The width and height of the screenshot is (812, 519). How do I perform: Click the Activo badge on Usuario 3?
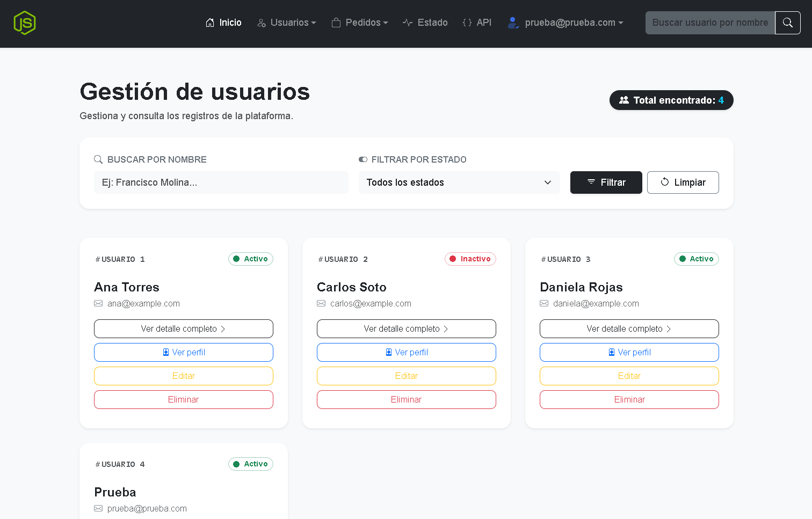coord(697,259)
